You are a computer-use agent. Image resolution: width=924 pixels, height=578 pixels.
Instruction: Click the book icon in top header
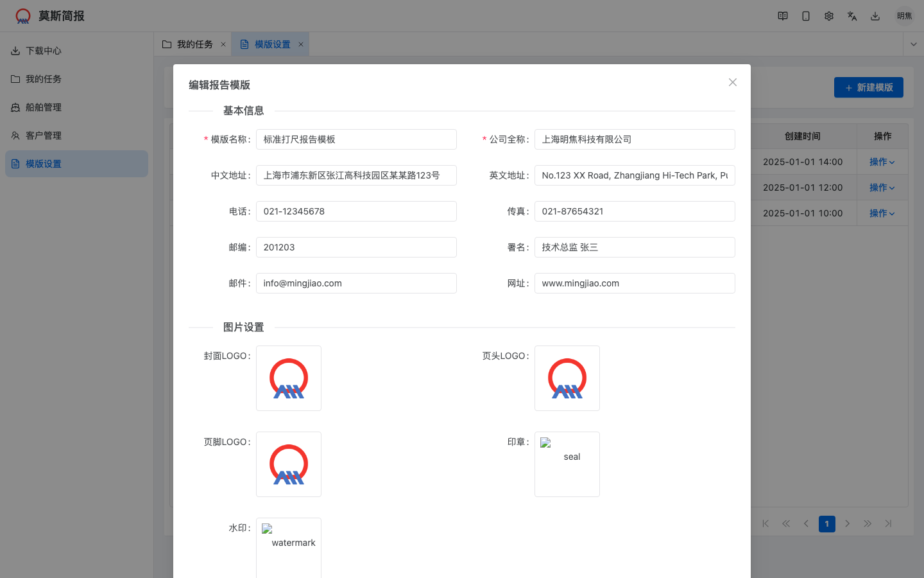tap(783, 16)
